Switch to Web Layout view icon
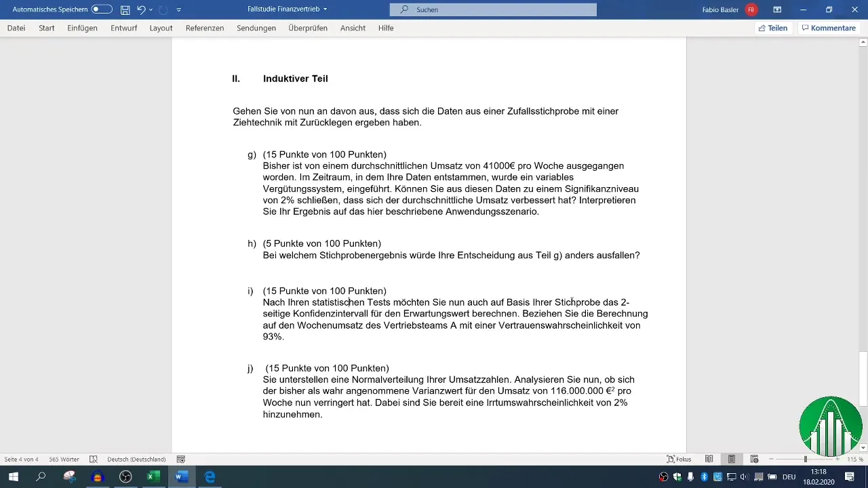 pyautogui.click(x=754, y=459)
